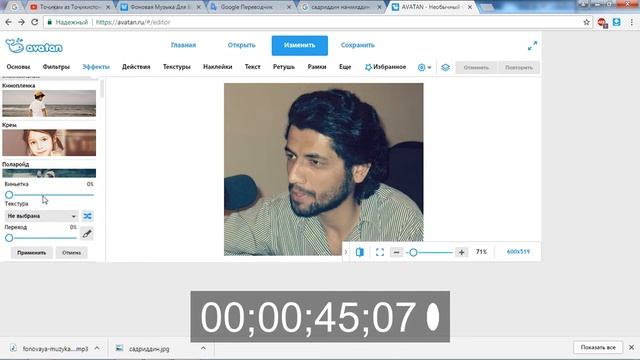Open the Еще menu
The width and height of the screenshot is (640, 360).
345,67
